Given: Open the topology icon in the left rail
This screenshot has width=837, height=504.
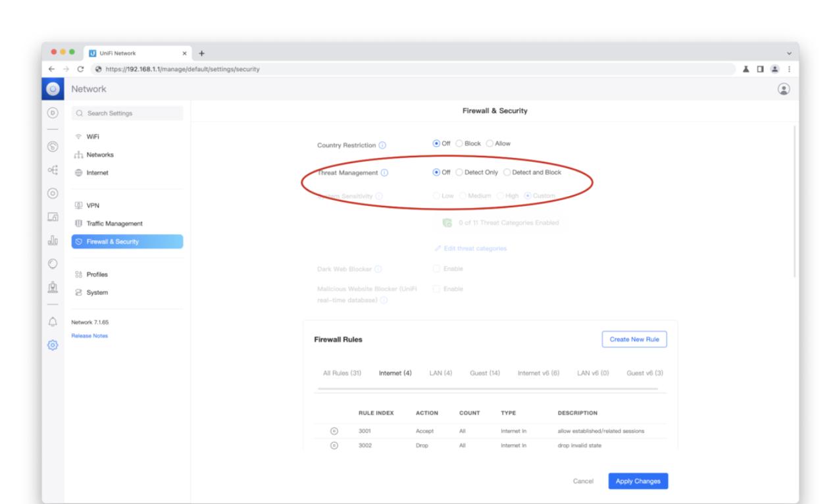Looking at the screenshot, I should pos(53,168).
